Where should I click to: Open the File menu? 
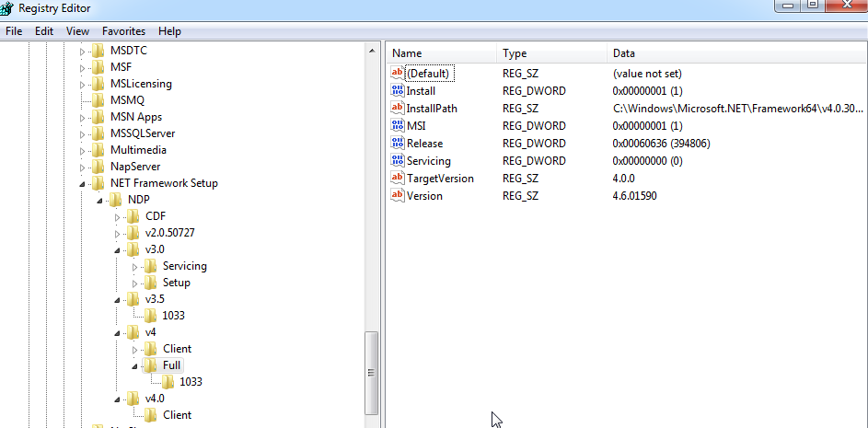[x=14, y=31]
